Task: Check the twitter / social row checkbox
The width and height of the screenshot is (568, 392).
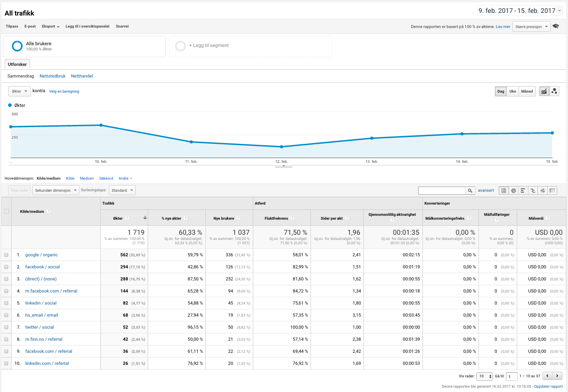Action: tap(6, 327)
